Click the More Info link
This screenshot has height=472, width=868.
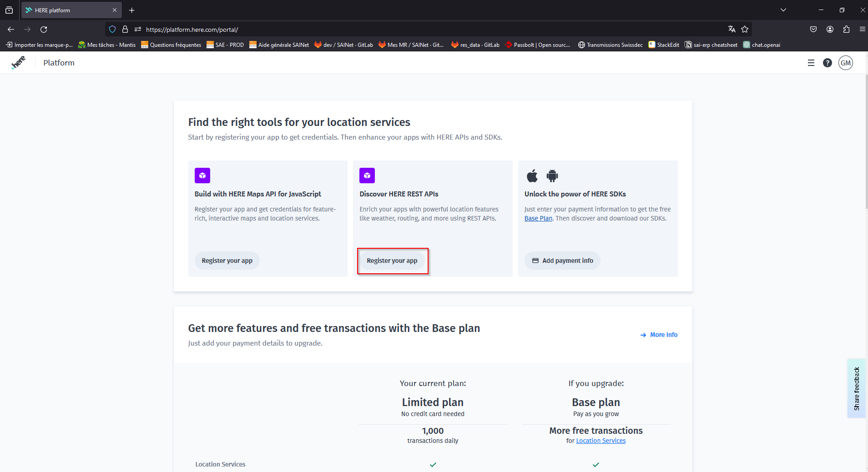pyautogui.click(x=659, y=335)
